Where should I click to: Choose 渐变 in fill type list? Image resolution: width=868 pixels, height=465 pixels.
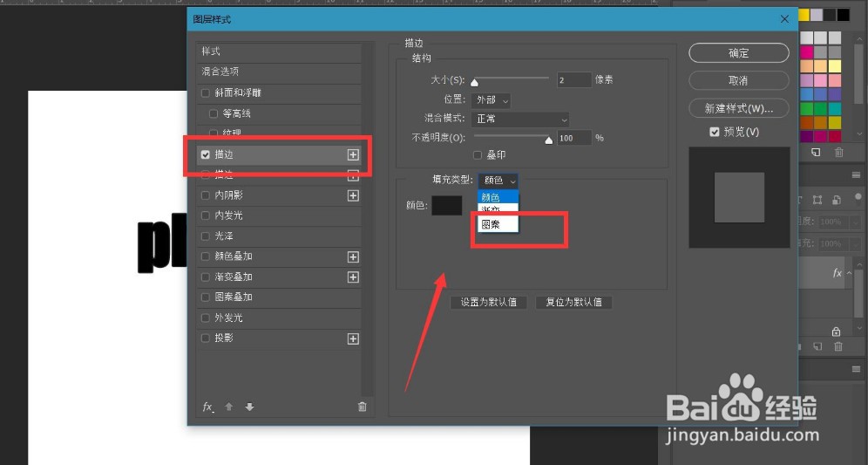point(498,209)
